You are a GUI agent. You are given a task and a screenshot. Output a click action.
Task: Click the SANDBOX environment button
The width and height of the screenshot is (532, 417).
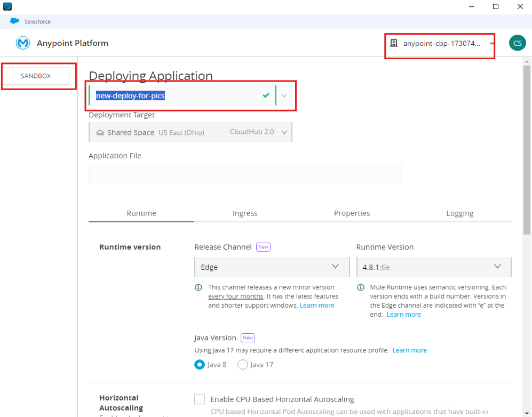pyautogui.click(x=37, y=76)
